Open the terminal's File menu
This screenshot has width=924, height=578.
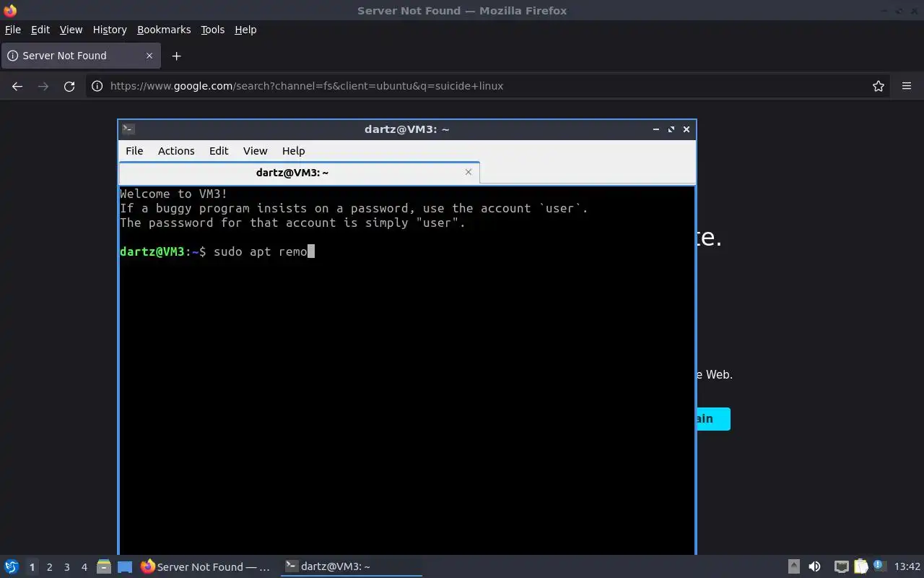tap(134, 151)
